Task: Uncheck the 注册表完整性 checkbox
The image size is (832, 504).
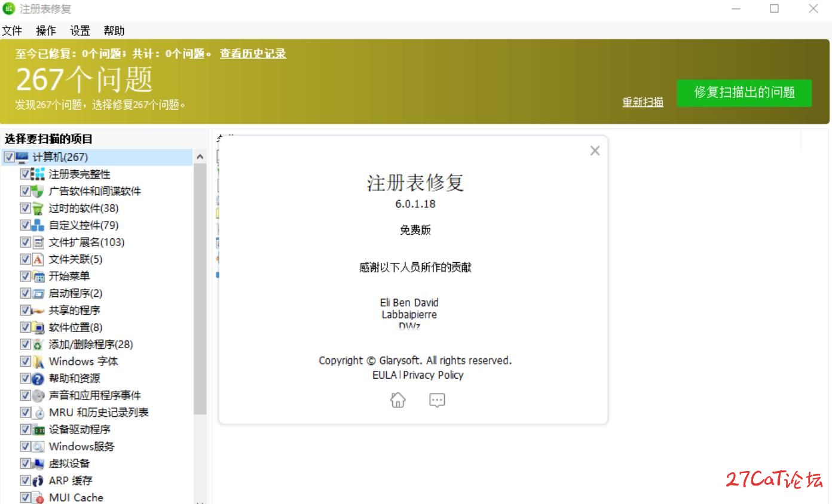Action: (x=25, y=174)
